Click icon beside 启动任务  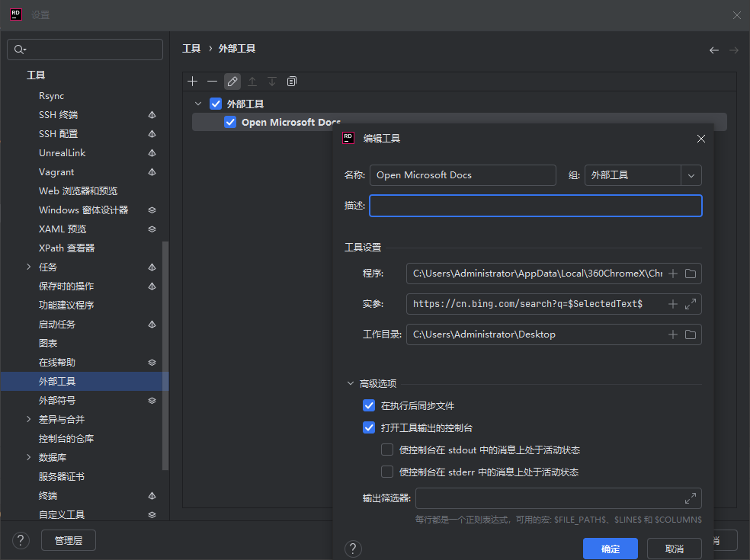(x=152, y=325)
